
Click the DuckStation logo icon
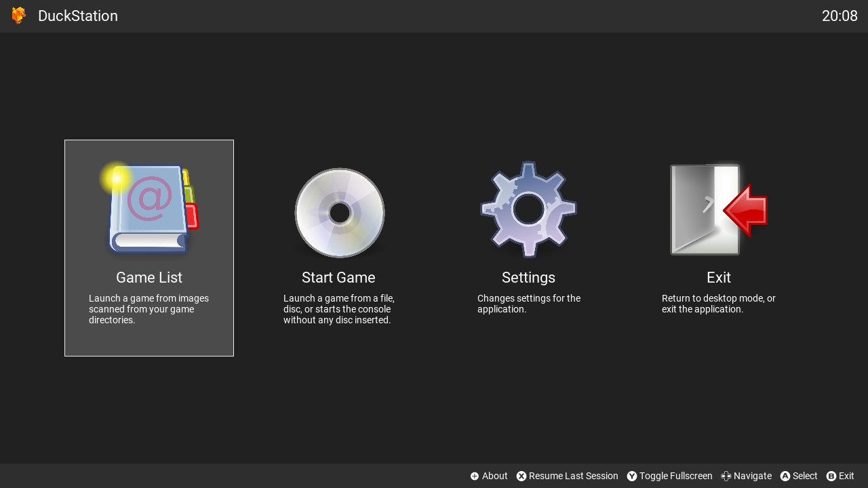(x=19, y=16)
